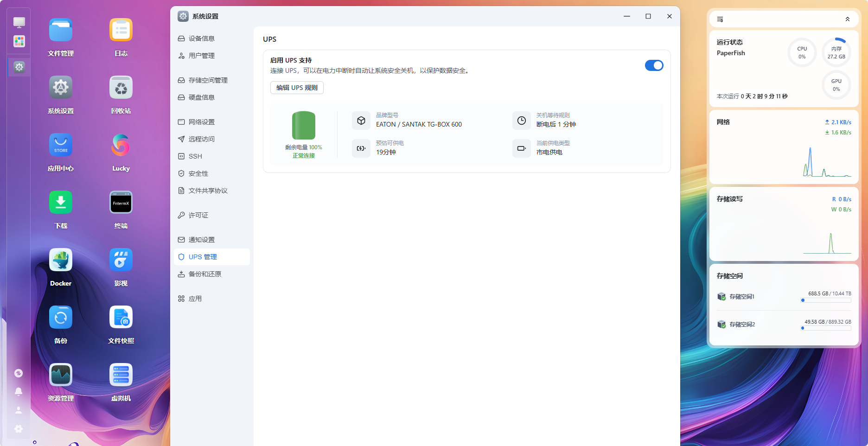Select 备份和还原 in the sidebar
Image resolution: width=868 pixels, height=446 pixels.
pyautogui.click(x=204, y=274)
